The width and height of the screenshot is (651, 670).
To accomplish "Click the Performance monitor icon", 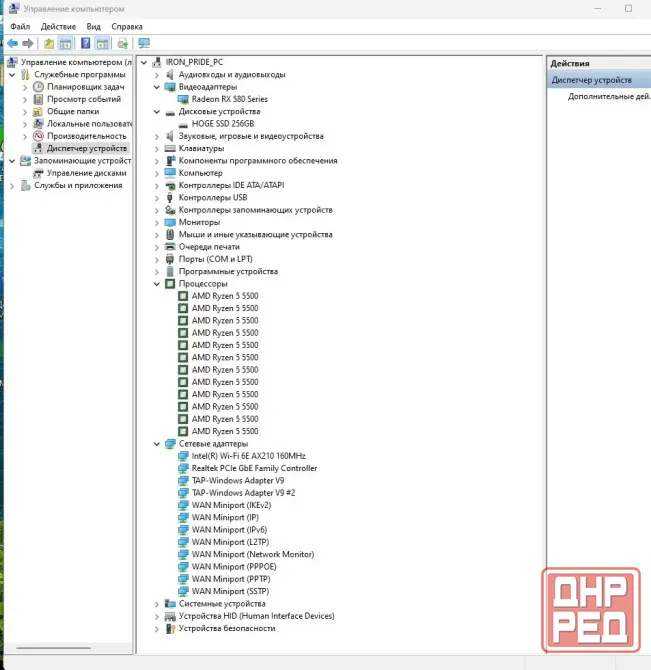I will pos(38,136).
